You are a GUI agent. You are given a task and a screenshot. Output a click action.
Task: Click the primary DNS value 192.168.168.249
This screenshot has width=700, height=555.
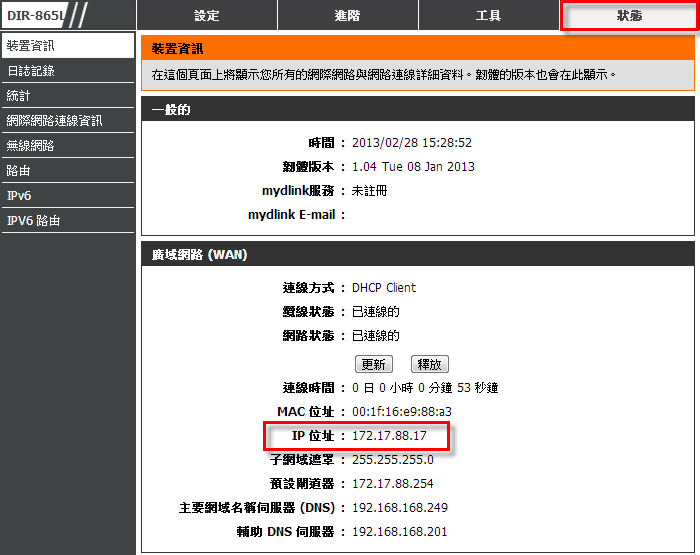coord(399,508)
